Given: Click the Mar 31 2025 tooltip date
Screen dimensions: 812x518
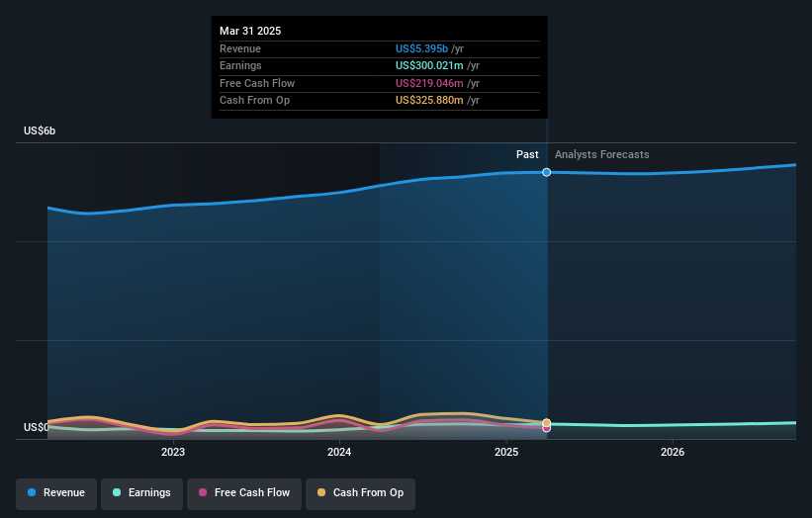Looking at the screenshot, I should pyautogui.click(x=250, y=31).
